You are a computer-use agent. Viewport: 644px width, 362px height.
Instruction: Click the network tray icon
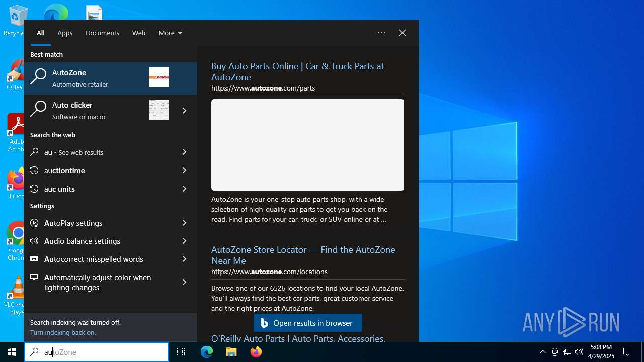point(567,352)
